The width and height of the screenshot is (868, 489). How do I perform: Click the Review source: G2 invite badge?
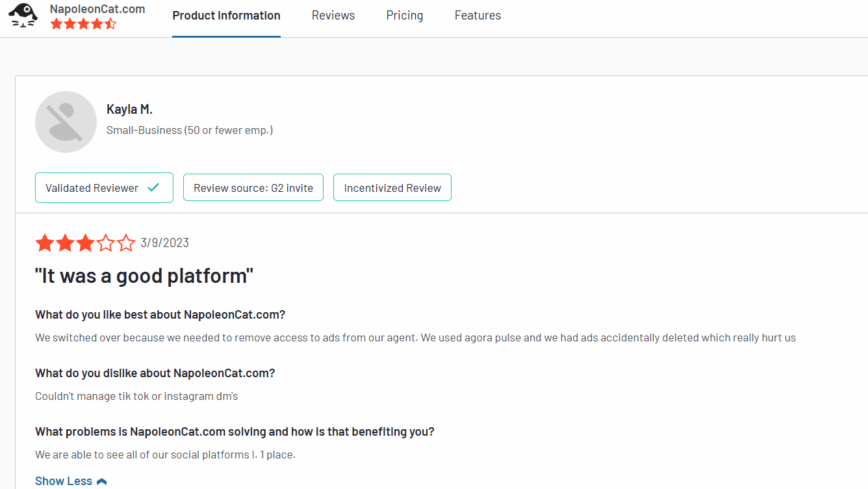pos(253,188)
